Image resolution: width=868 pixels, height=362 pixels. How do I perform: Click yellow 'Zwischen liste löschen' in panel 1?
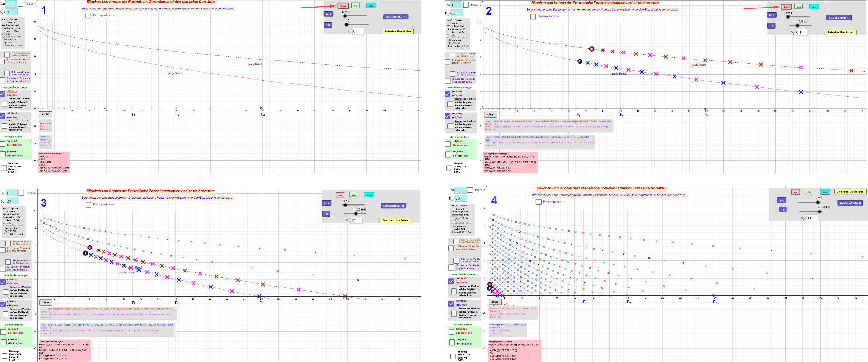click(x=398, y=31)
